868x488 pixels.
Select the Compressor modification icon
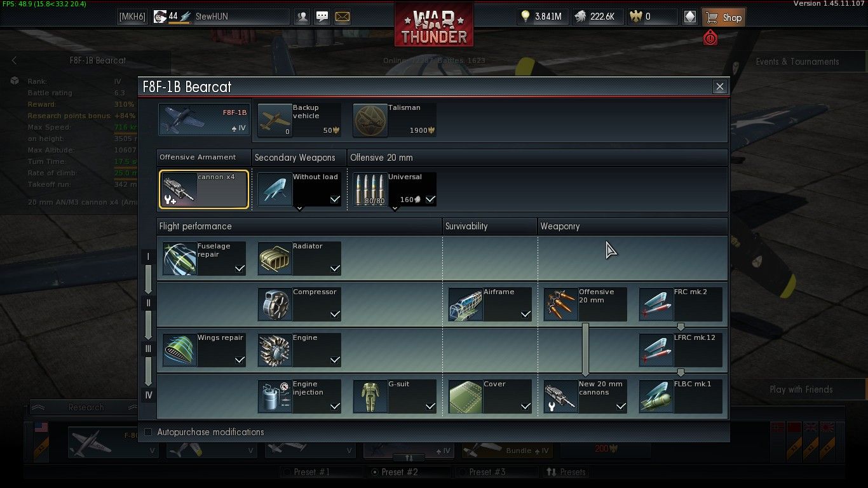(275, 304)
